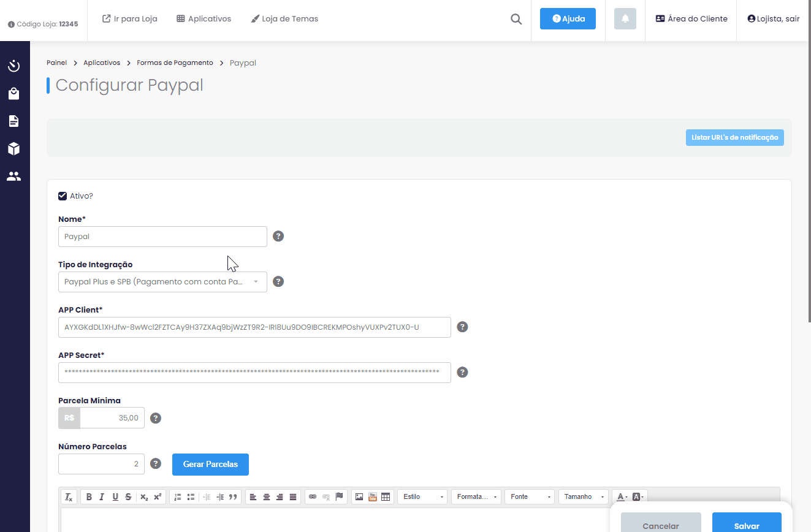Go to Formas de Pagamento breadcrumb
The height and width of the screenshot is (532, 811).
click(x=175, y=63)
